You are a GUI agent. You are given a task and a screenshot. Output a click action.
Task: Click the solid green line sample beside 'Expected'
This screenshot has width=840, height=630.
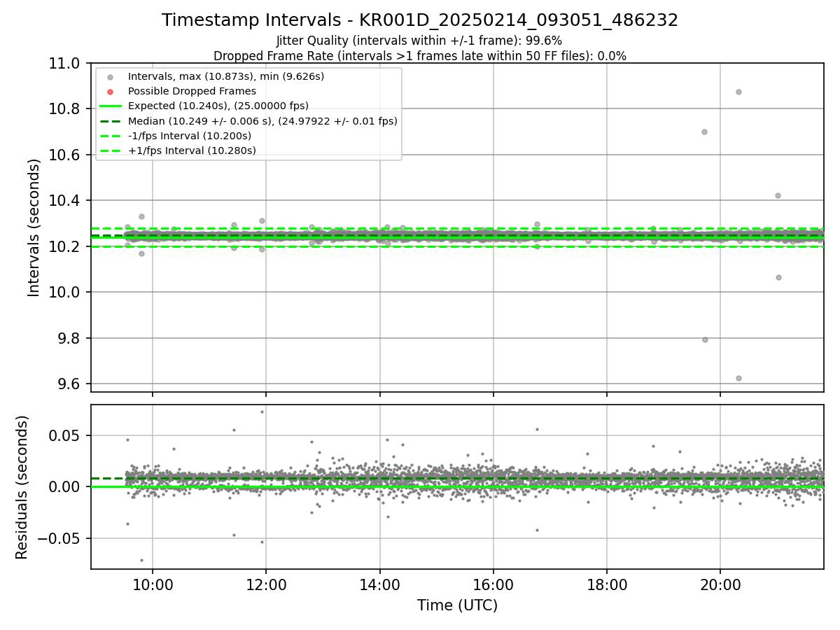[110, 106]
